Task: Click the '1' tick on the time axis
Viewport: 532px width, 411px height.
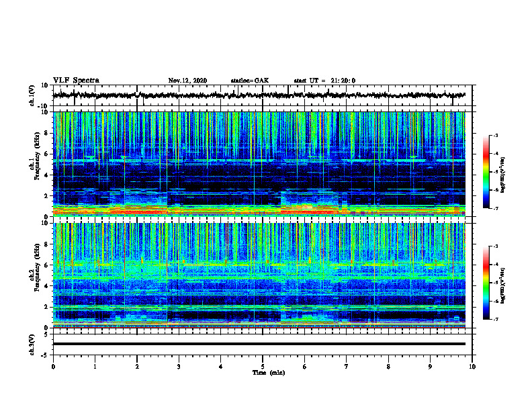Action: [95, 367]
